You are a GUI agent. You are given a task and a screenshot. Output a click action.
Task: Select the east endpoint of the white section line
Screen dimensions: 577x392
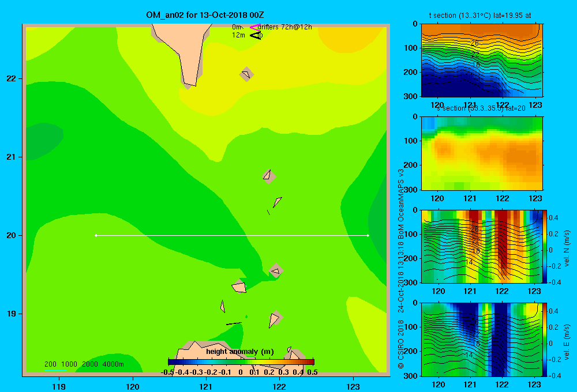point(368,235)
